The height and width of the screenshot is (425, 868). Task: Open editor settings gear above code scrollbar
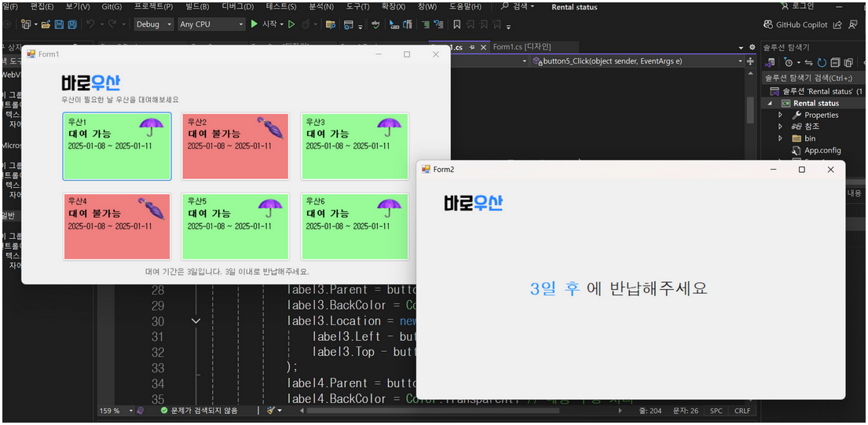click(x=752, y=47)
